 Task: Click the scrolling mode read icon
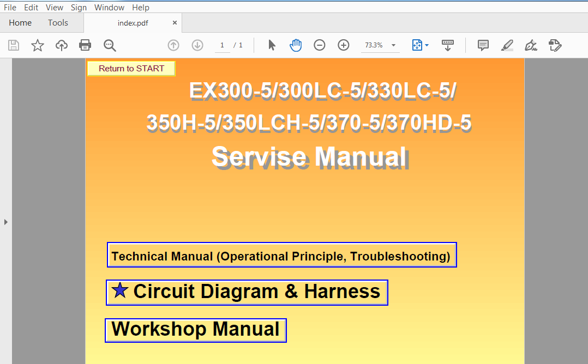click(x=447, y=45)
